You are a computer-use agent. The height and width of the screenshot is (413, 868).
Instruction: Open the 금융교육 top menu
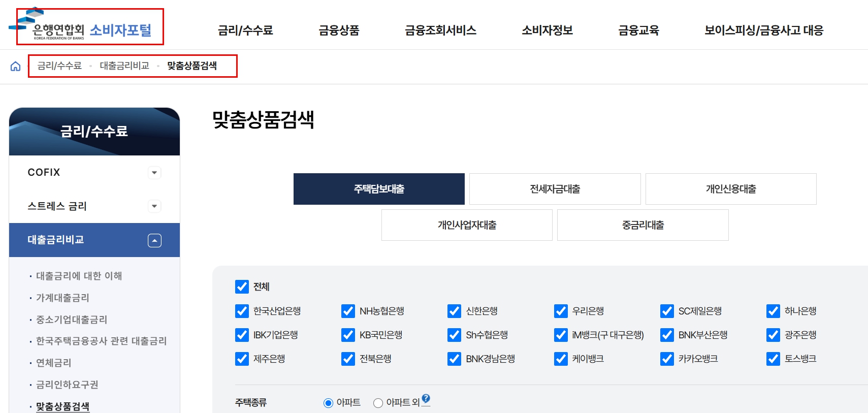click(638, 30)
